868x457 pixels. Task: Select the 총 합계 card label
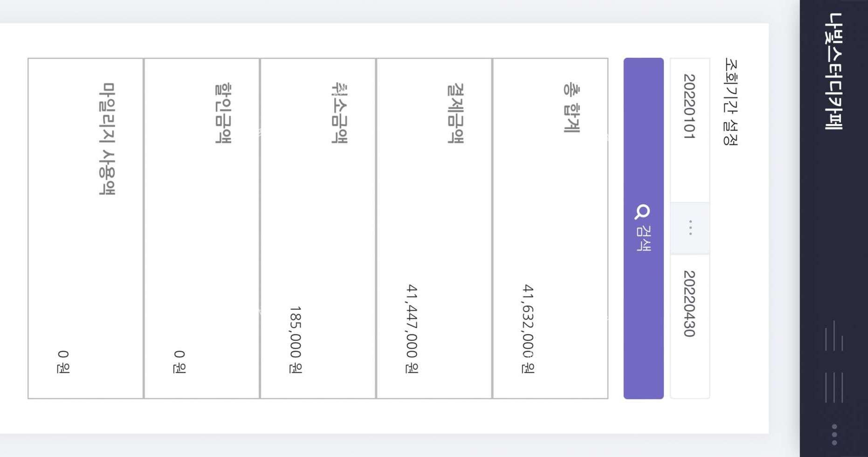572,108
